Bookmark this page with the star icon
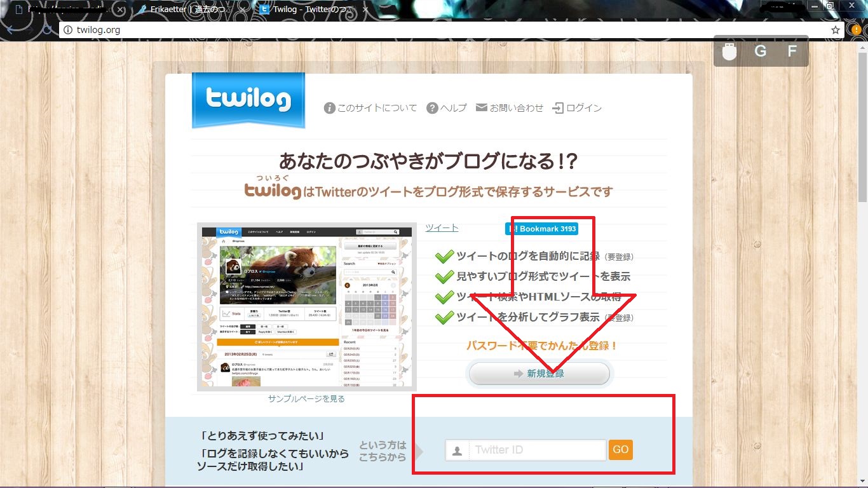Screen dimensions: 868x488 pyautogui.click(x=836, y=30)
